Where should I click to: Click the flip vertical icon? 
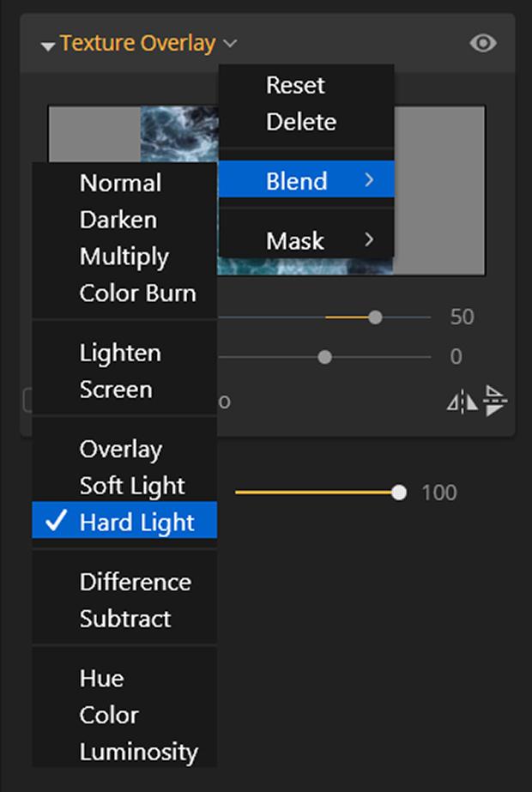click(495, 401)
